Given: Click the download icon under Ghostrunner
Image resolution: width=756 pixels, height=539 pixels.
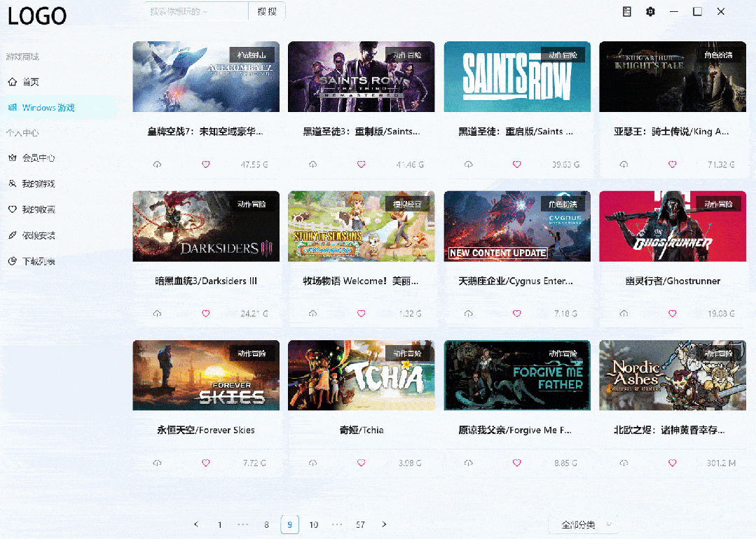Looking at the screenshot, I should (624, 314).
